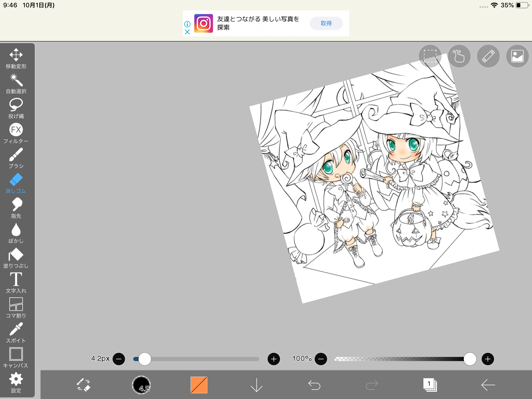Viewport: 532px width, 399px height.
Task: Increase brush thickness with plus button
Action: pos(274,359)
